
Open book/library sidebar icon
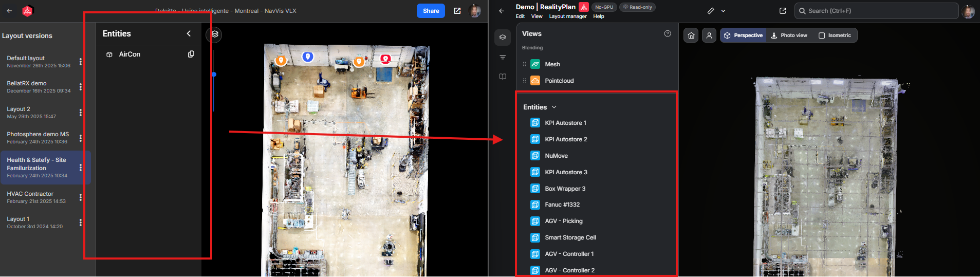[x=503, y=77]
